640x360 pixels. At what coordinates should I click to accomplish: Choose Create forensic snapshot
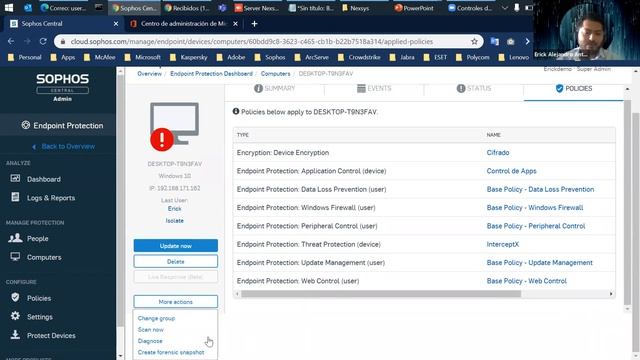click(171, 352)
